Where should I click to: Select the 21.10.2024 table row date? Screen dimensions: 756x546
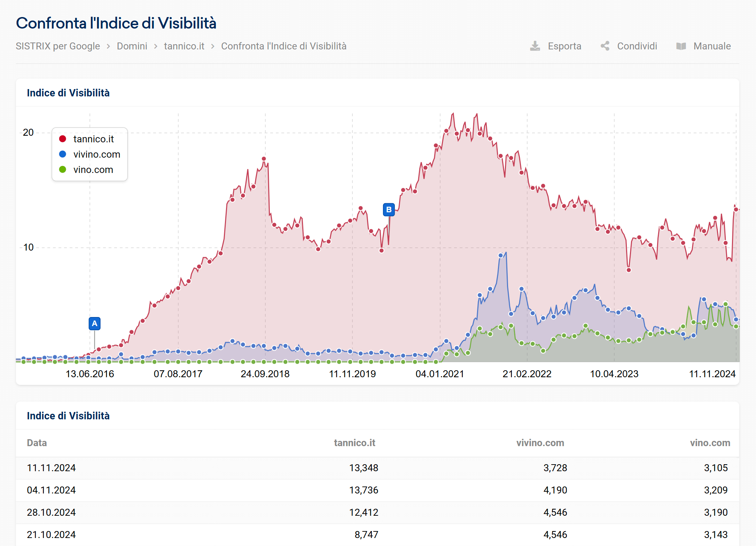[51, 535]
